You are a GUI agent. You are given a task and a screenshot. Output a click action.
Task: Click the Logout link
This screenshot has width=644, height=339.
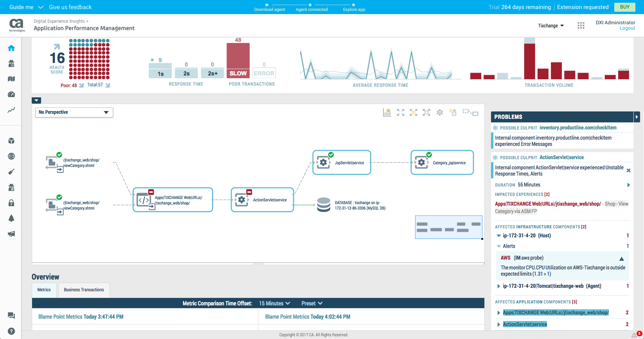tap(627, 28)
